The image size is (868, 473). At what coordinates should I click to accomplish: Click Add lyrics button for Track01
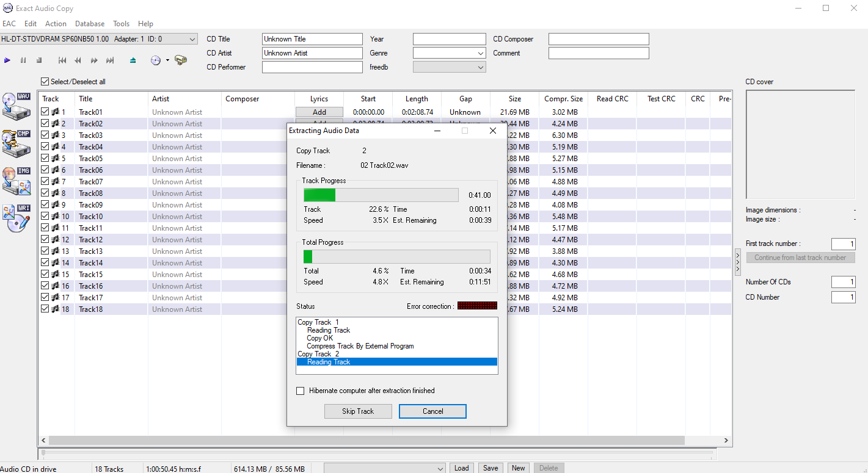319,112
